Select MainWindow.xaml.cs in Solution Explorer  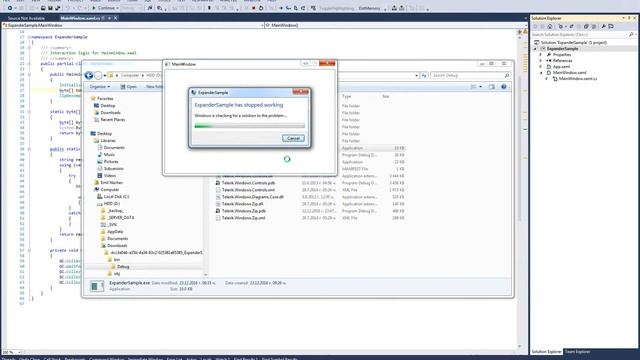[578, 78]
